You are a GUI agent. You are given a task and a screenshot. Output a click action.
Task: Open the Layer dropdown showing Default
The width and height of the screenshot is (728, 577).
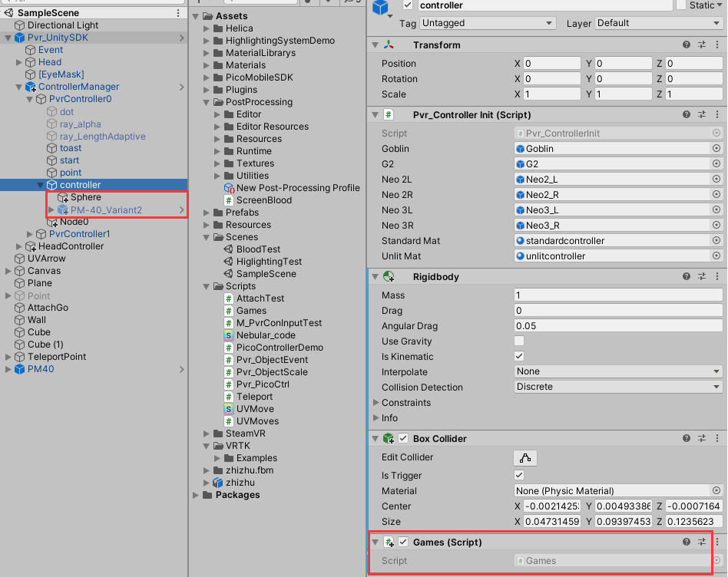[658, 23]
